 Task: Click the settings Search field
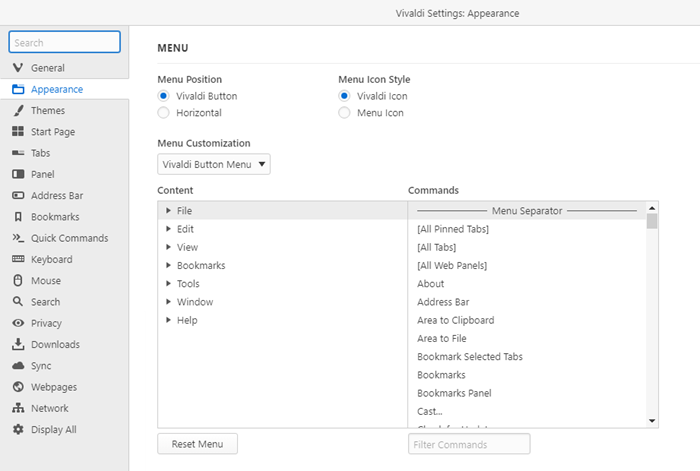[64, 42]
